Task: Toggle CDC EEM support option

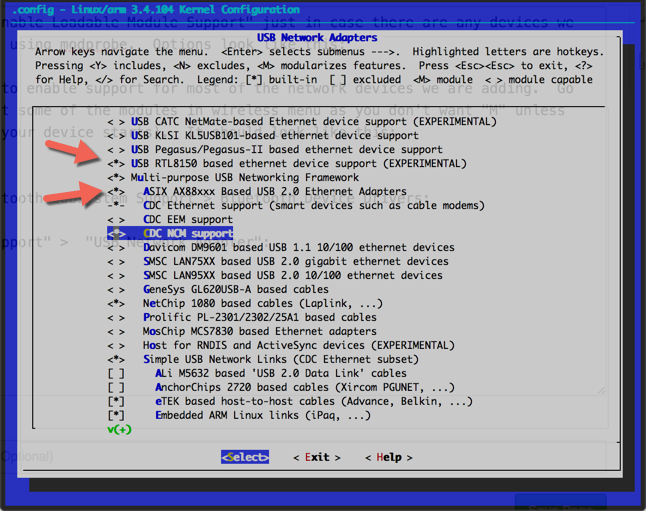Action: coord(170,220)
